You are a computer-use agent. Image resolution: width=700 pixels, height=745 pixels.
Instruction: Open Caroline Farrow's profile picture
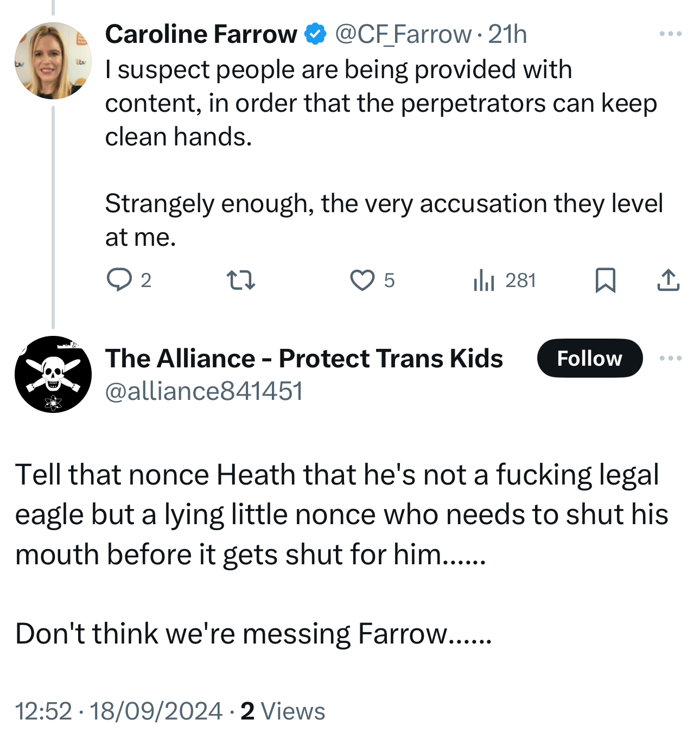[x=53, y=60]
